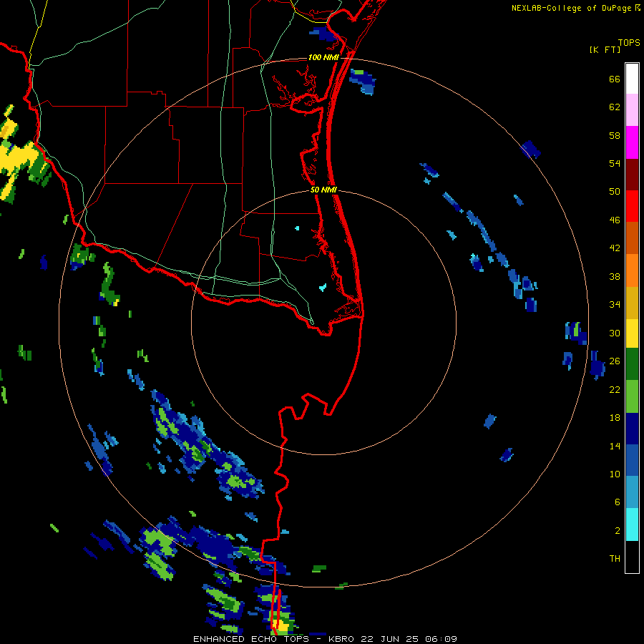The image size is (644, 644).
Task: Select the navy blue legend swatch
Action: 632,429
